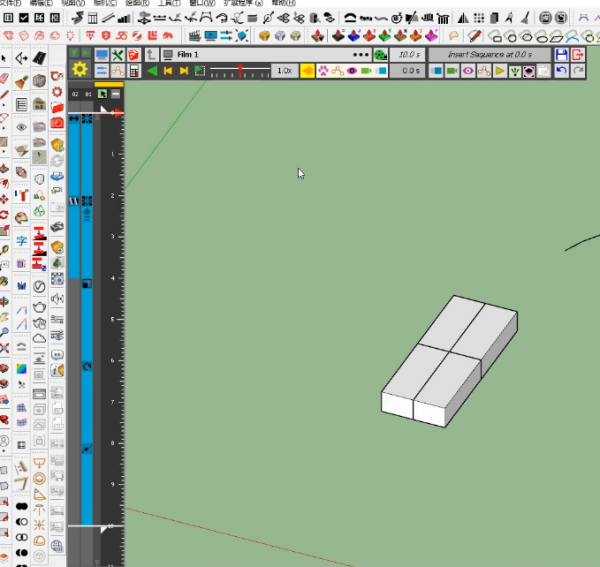Select the paintbrush icon in left toolbar
The image size is (600, 567).
(21, 81)
